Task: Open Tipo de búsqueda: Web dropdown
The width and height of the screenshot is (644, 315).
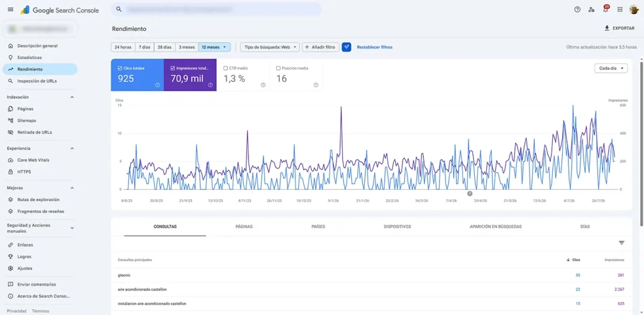Action: (270, 47)
